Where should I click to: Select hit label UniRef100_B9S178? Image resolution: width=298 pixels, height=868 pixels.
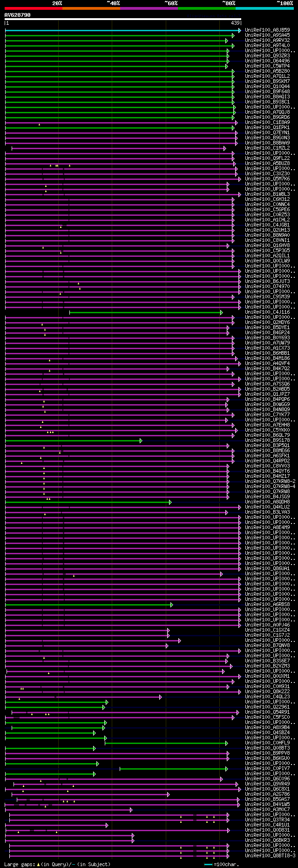tap(267, 441)
